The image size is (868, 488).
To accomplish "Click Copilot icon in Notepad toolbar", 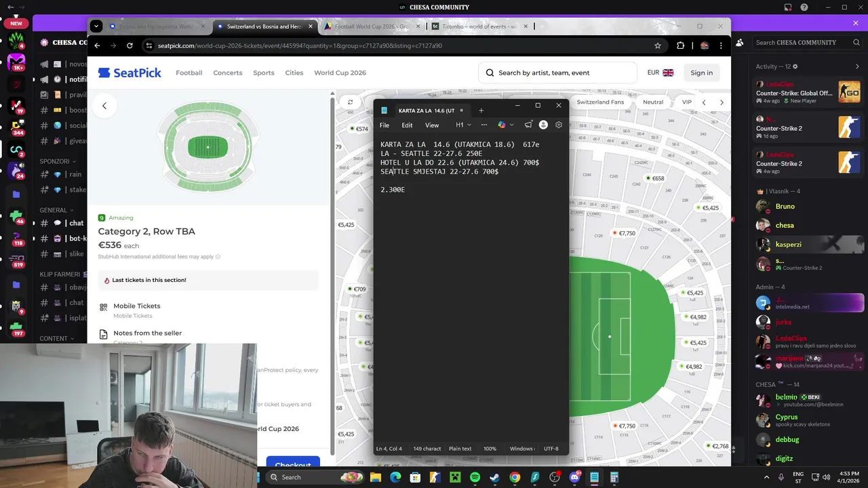I will coord(502,125).
